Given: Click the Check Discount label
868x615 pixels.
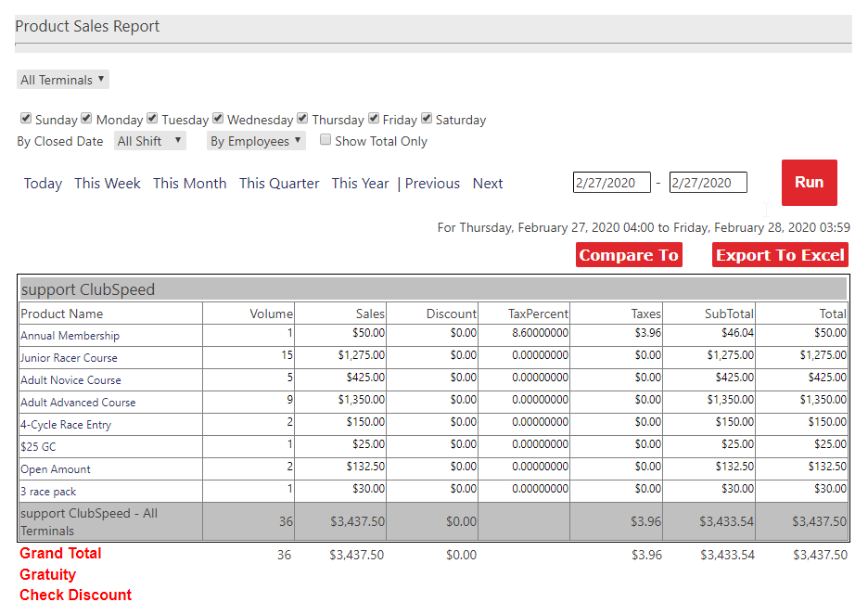Looking at the screenshot, I should [x=76, y=596].
